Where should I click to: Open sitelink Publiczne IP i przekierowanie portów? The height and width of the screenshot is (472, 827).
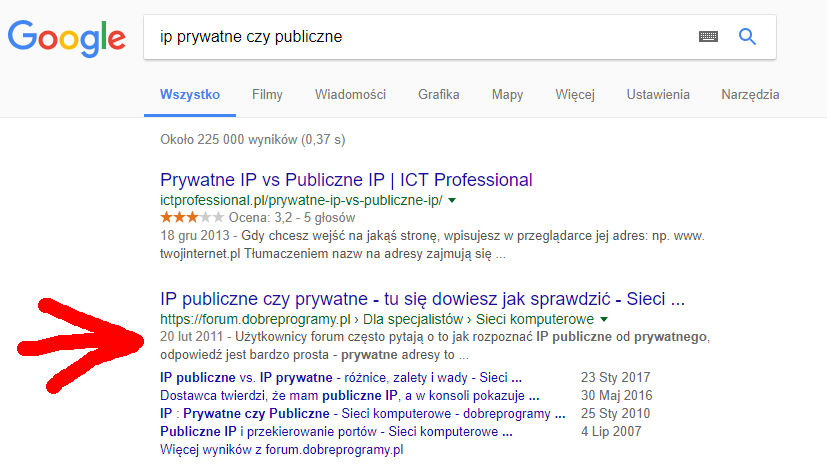tap(336, 431)
